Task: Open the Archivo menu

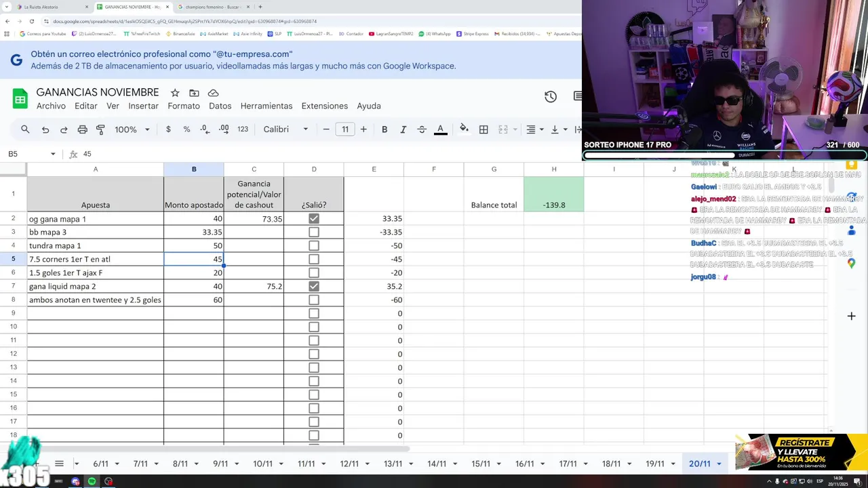Action: pyautogui.click(x=51, y=106)
